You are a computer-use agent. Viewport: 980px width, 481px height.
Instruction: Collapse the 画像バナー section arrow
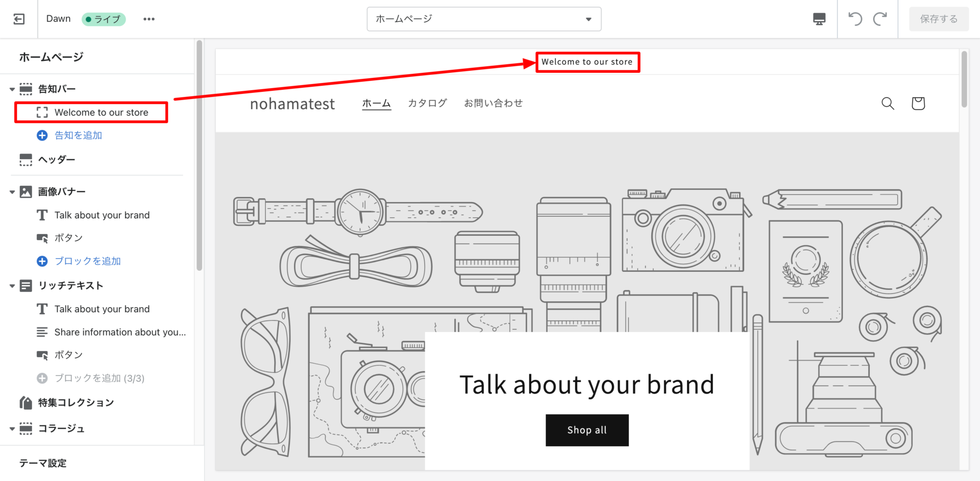click(12, 192)
